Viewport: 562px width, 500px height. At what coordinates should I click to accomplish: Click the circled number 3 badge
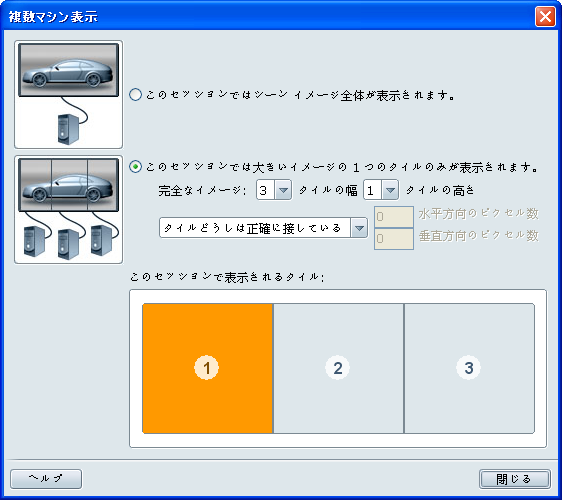coord(468,368)
